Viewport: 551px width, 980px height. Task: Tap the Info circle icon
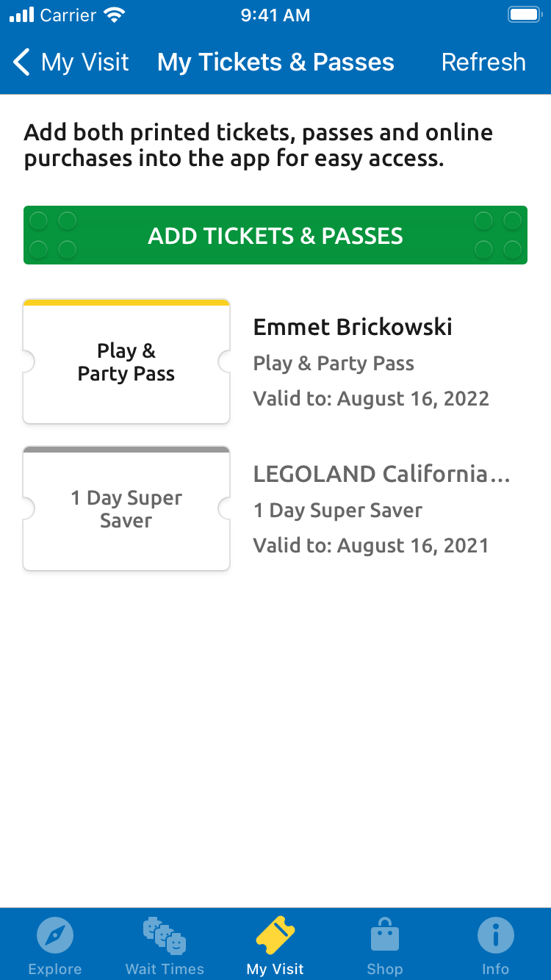click(495, 935)
